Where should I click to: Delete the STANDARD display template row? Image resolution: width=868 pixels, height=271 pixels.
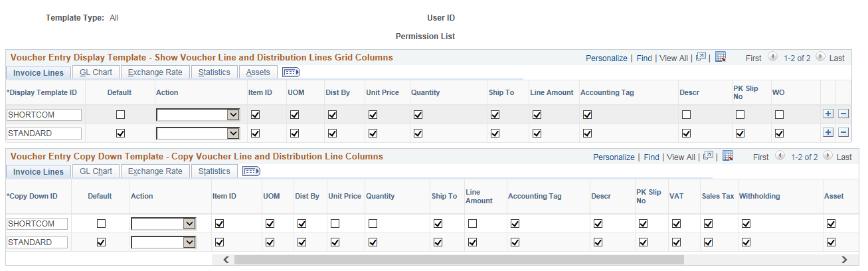843,132
